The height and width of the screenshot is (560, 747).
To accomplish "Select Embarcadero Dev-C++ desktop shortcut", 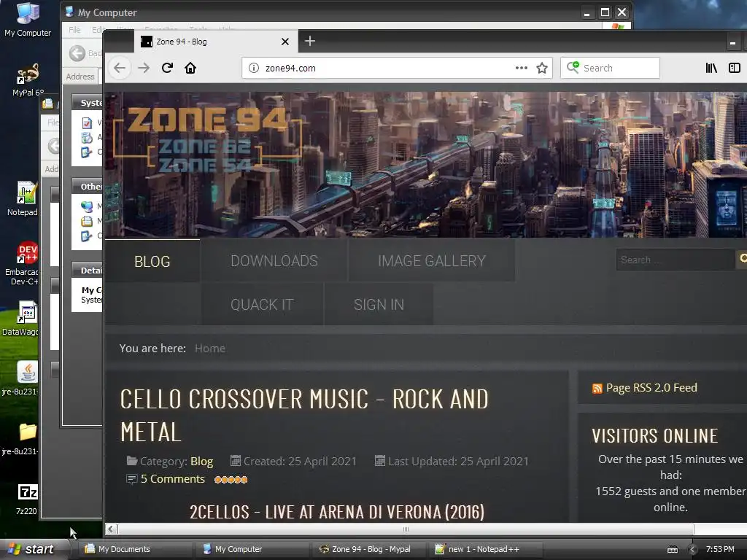I will point(25,263).
